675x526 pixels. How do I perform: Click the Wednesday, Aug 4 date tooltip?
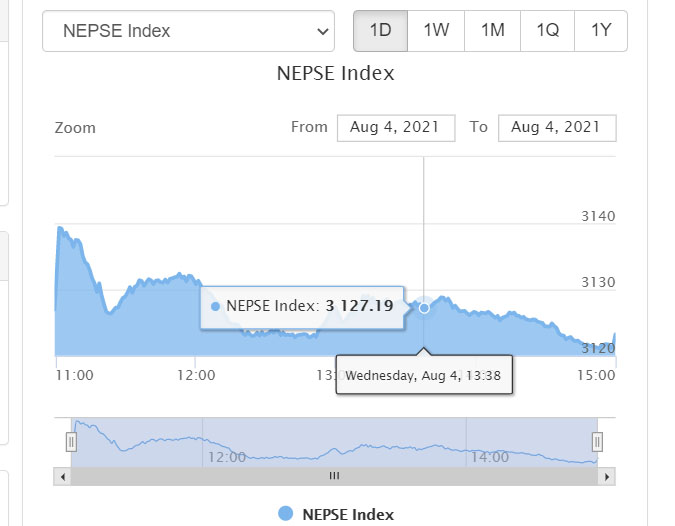(x=423, y=376)
